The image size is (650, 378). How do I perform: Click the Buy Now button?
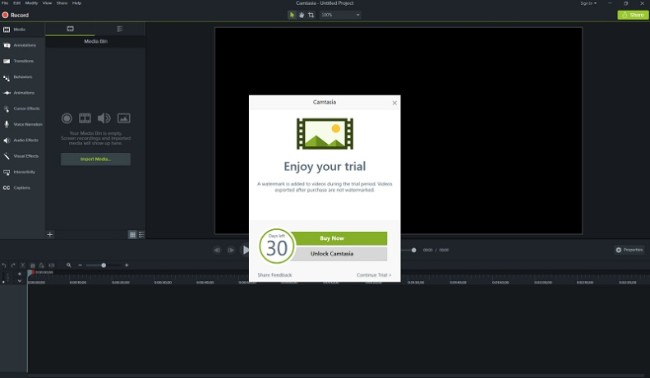[x=339, y=238]
